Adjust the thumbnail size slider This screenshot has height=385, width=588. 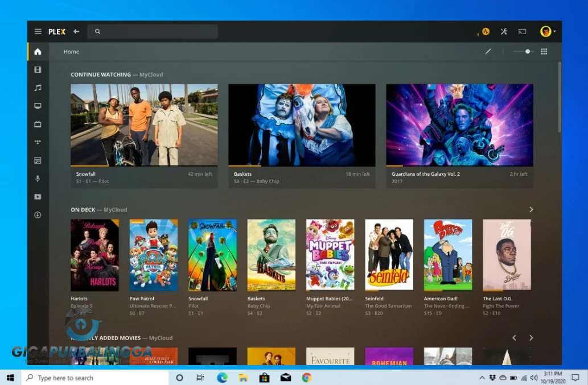tap(524, 51)
